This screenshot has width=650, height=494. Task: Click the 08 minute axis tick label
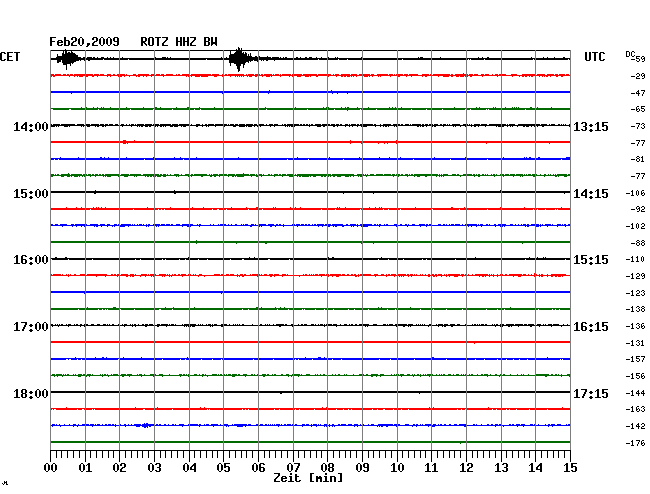point(327,468)
